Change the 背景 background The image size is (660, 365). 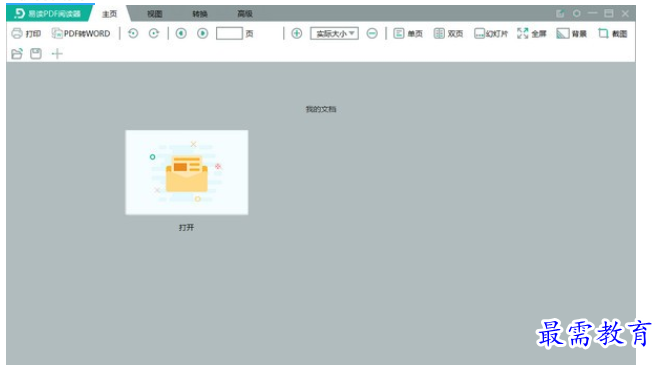(x=571, y=34)
